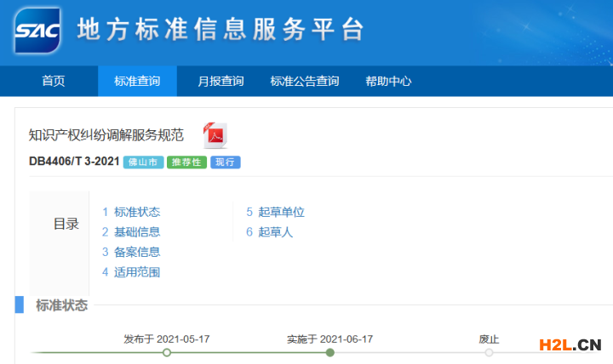Click the 标准状态 section heading

[61, 305]
